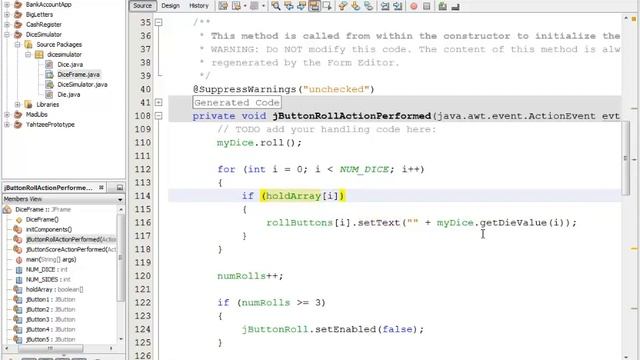Collapse the comment fold at line 35

pos(159,22)
